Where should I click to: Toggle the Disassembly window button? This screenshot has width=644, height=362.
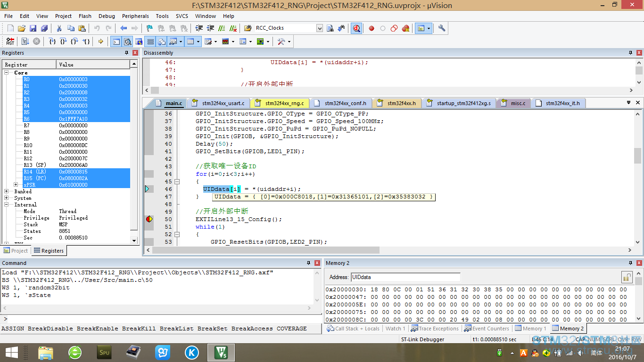click(127, 41)
